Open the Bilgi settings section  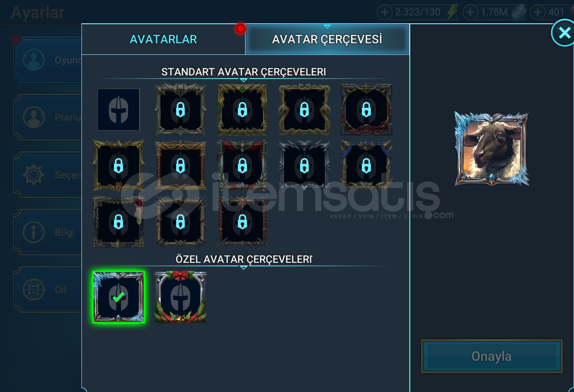pos(48,232)
